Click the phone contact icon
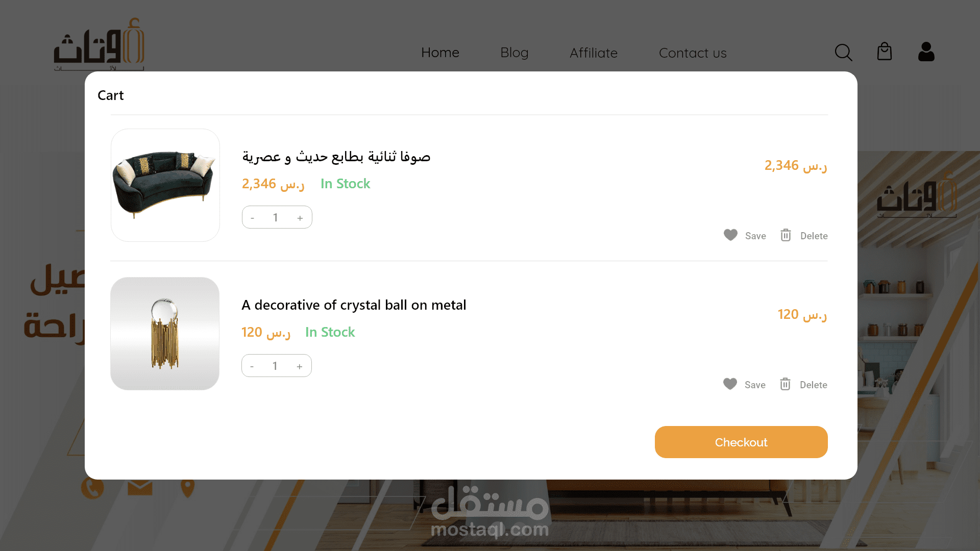This screenshot has height=551, width=980. [x=92, y=488]
